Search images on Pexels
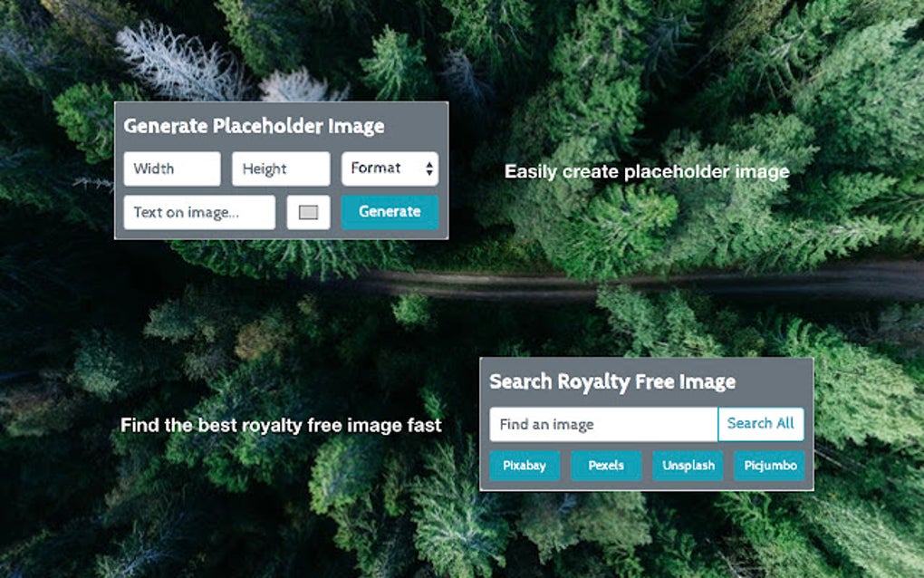Image resolution: width=924 pixels, height=578 pixels. (606, 466)
